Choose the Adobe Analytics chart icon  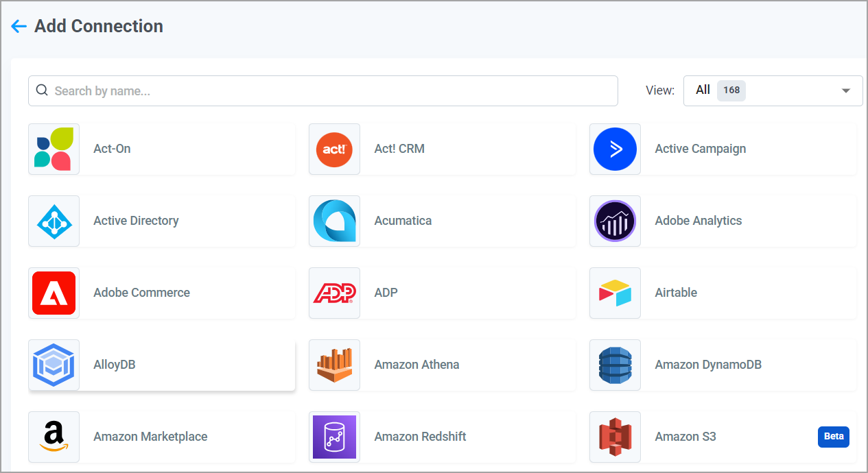[615, 221]
